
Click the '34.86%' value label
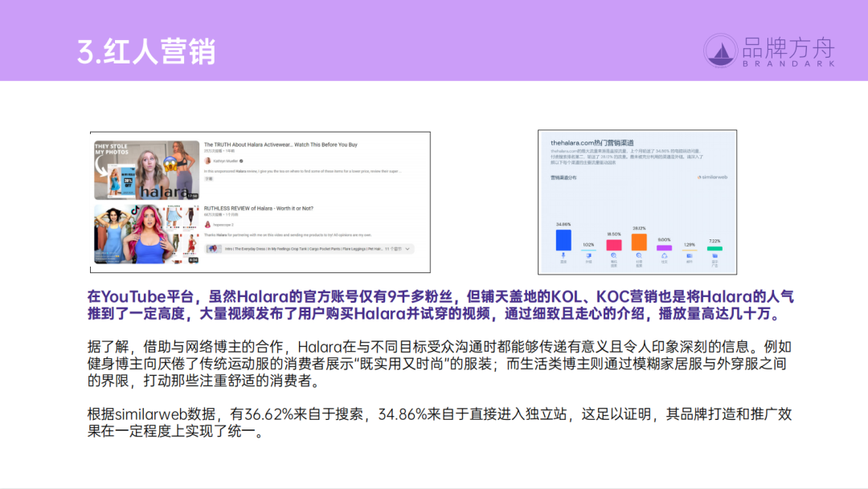pyautogui.click(x=563, y=225)
